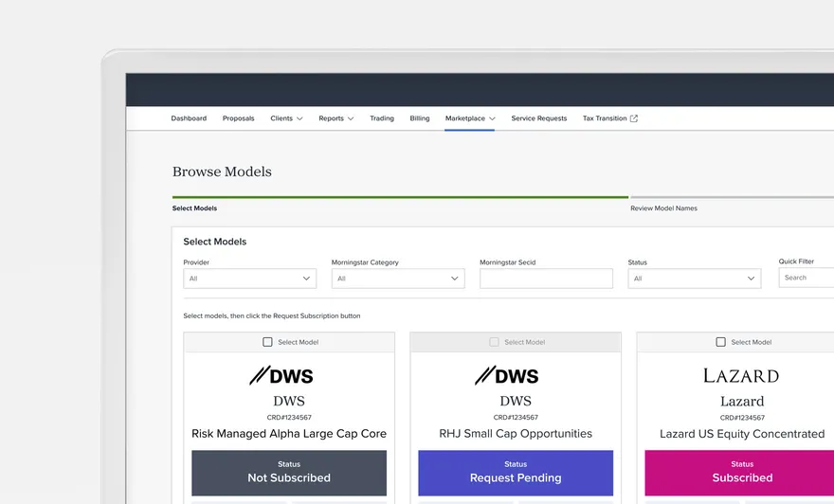The image size is (834, 504).
Task: Select the Select Models step
Action: [194, 208]
